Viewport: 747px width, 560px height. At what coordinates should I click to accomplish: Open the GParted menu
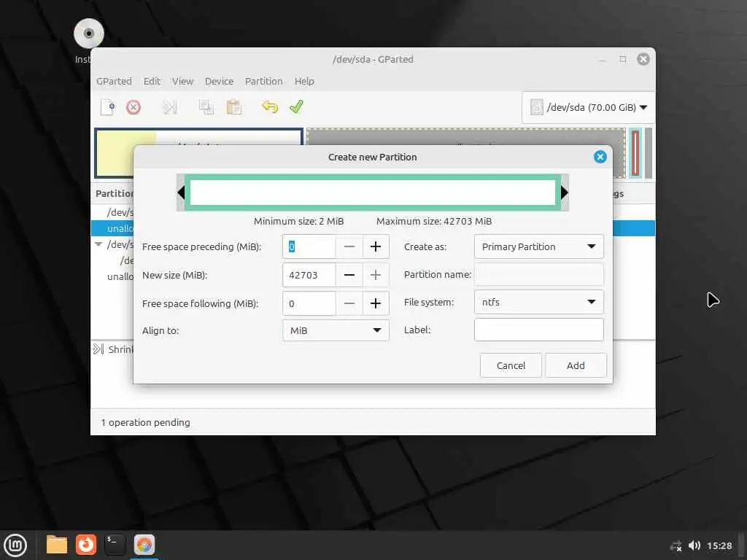click(x=114, y=81)
